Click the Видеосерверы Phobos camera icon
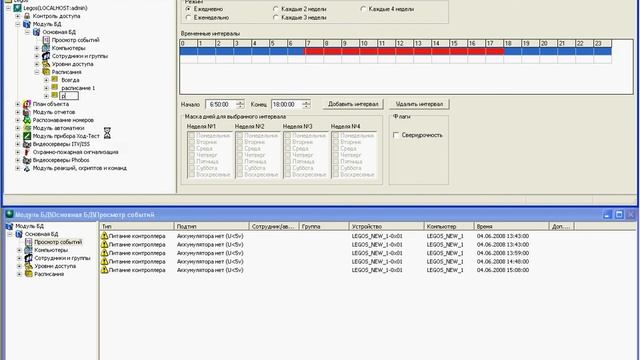640x360 pixels. 27,160
